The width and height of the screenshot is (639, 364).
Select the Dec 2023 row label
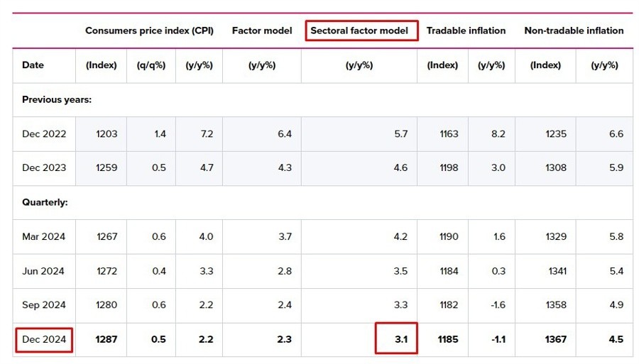(x=44, y=168)
